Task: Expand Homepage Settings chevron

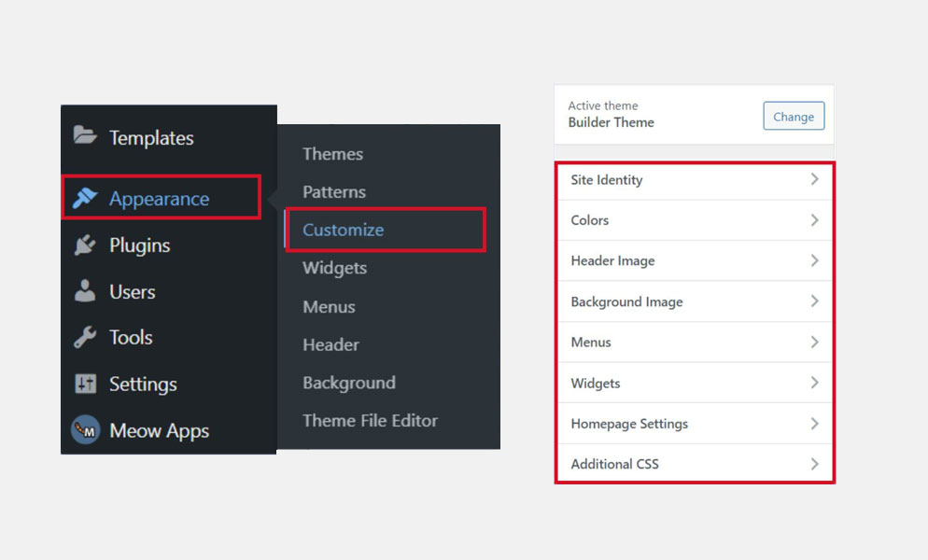Action: [815, 423]
